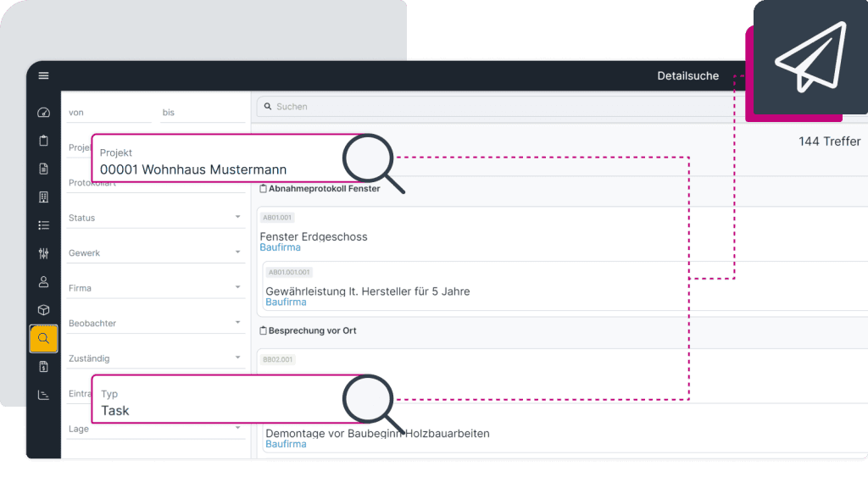Viewport: 868px width, 488px height.
Task: Select the highlighted search icon in sidebar
Action: [44, 339]
